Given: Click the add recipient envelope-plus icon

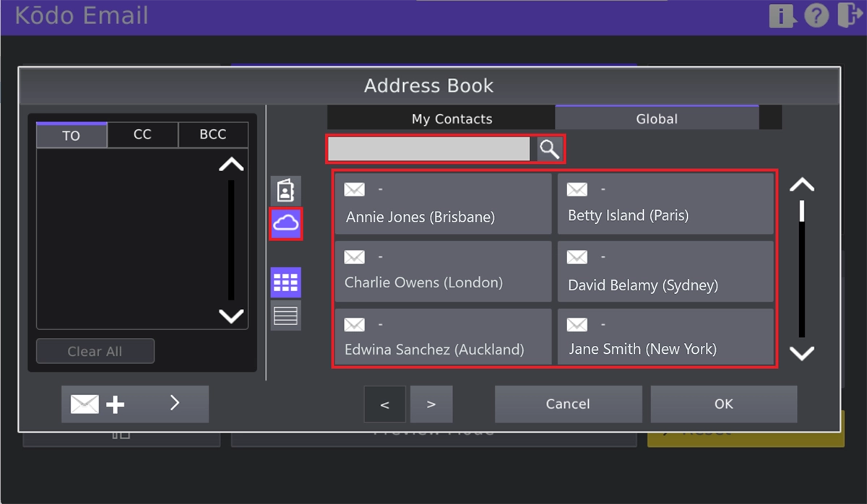Looking at the screenshot, I should pyautogui.click(x=98, y=404).
